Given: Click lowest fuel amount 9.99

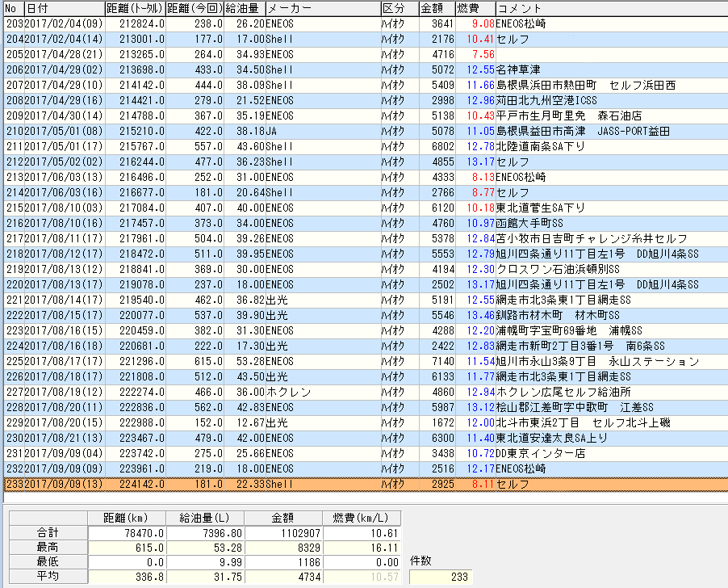Looking at the screenshot, I should point(205,561).
